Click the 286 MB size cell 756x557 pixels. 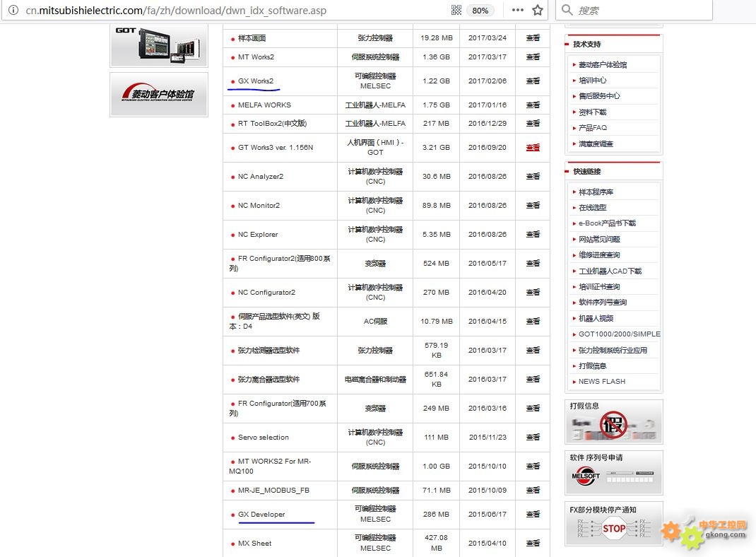[x=437, y=515]
